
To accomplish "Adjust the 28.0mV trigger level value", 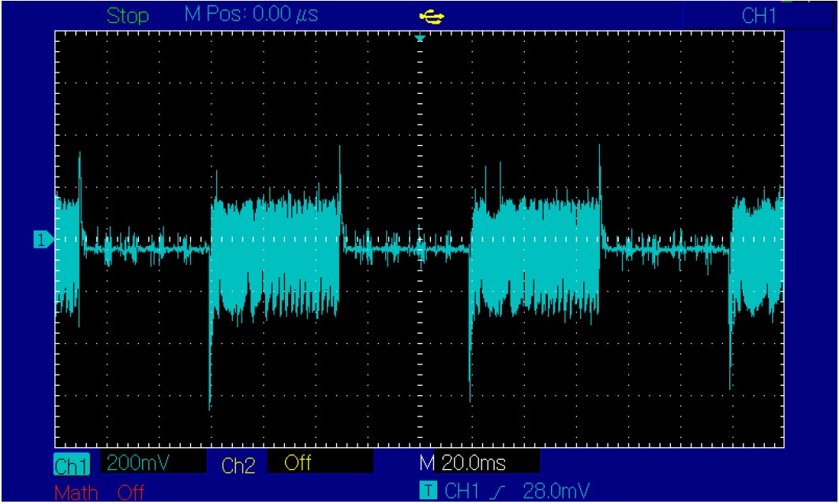I will pyautogui.click(x=555, y=491).
